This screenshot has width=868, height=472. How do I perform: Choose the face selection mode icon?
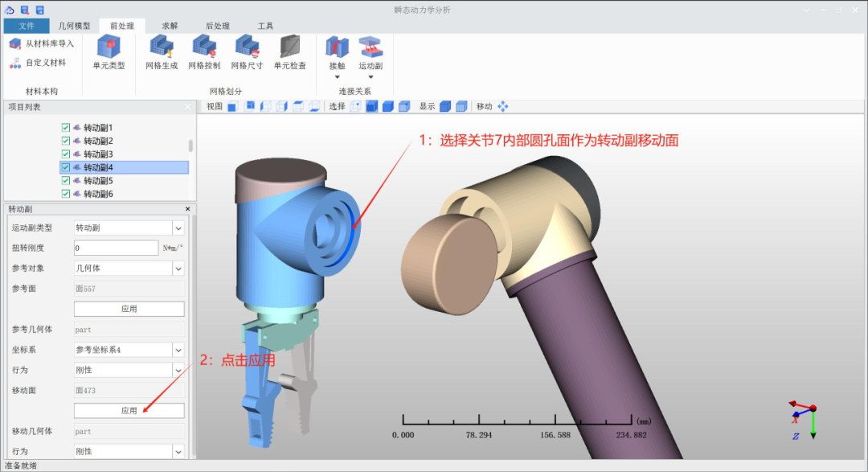[x=372, y=106]
